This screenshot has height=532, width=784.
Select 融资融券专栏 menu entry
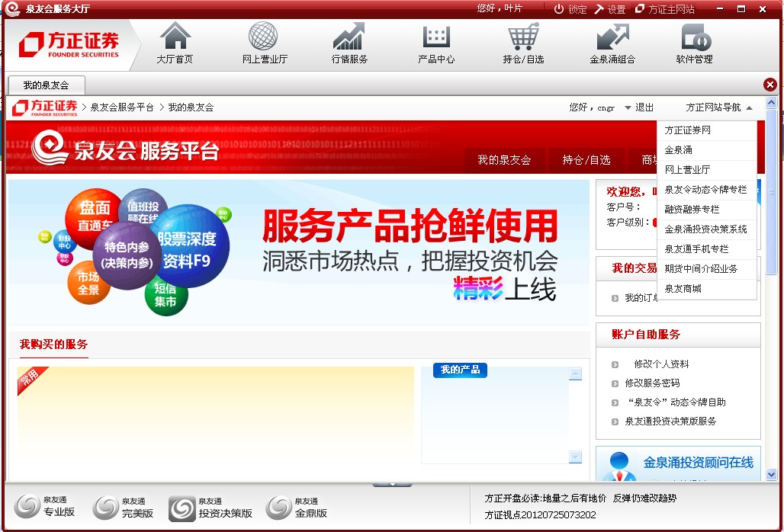[x=706, y=210]
